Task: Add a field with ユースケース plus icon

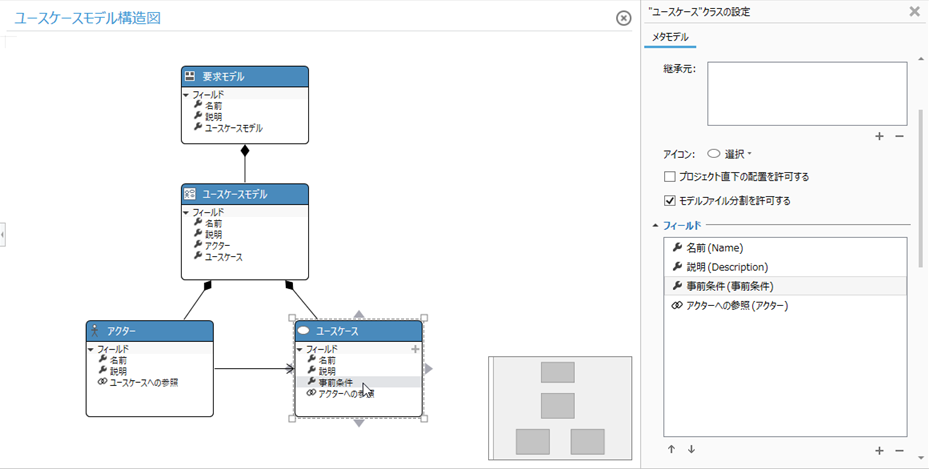Action: (x=416, y=349)
